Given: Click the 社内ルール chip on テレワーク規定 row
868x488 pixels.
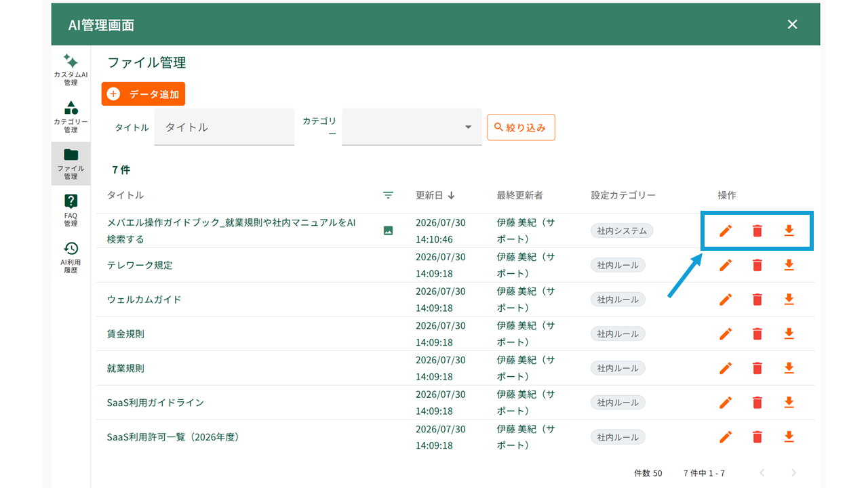Looking at the screenshot, I should click(x=618, y=265).
